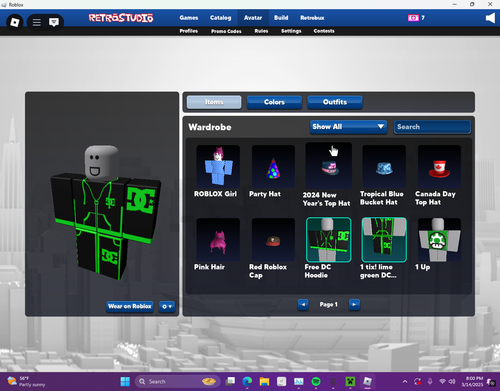Switch to the Items tab
This screenshot has height=391, width=500.
pyautogui.click(x=214, y=102)
